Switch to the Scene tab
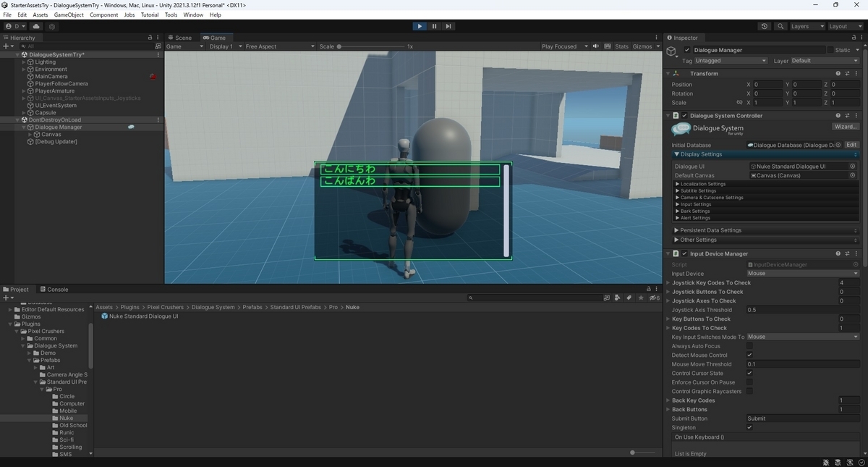The height and width of the screenshot is (467, 868). [180, 38]
